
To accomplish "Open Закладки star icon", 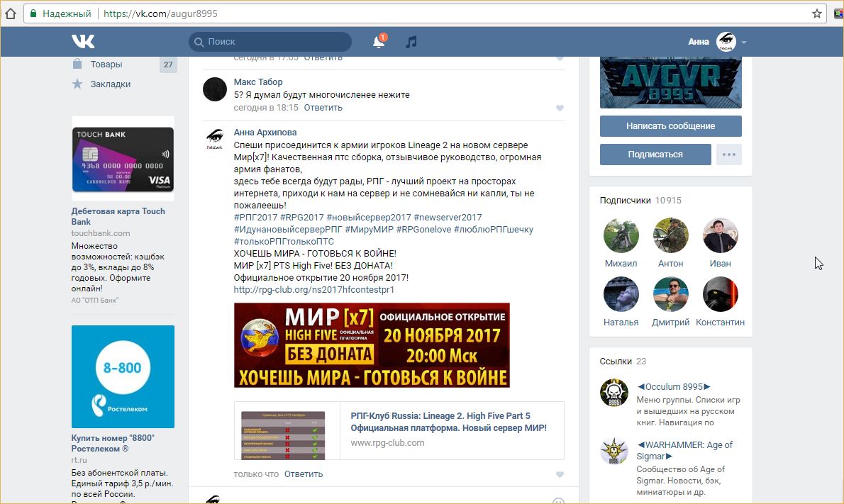I will pos(77,84).
